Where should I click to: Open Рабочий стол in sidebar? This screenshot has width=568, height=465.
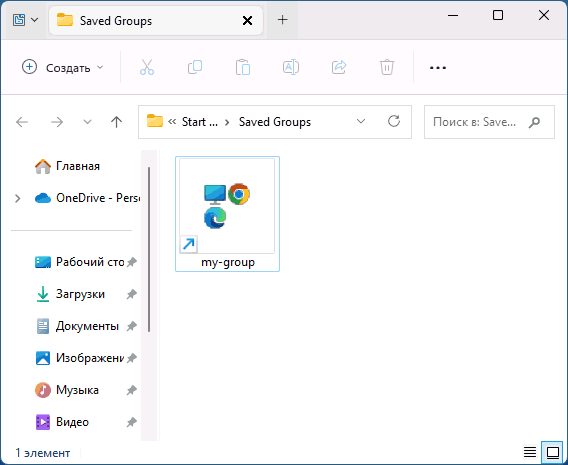80,262
